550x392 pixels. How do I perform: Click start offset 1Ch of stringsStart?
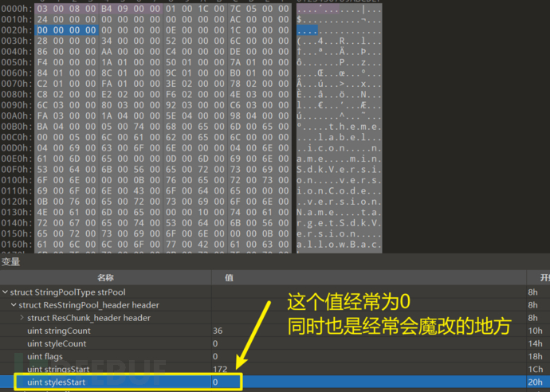[x=536, y=369]
